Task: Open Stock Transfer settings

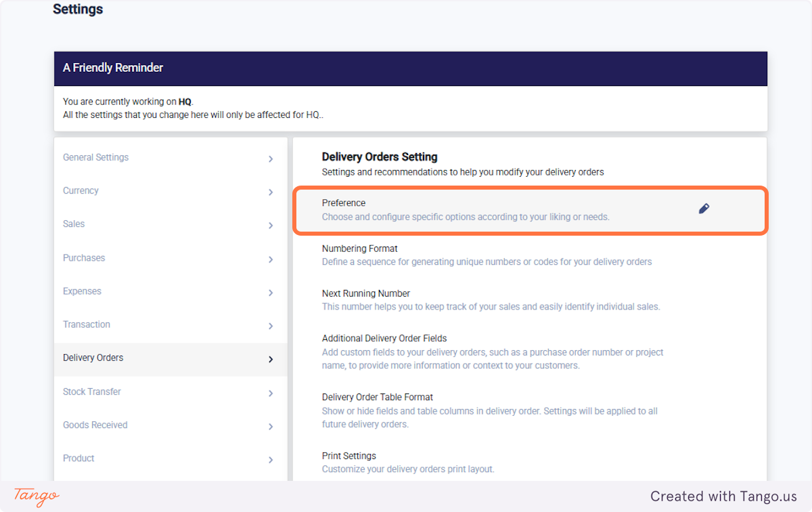Action: (171, 391)
